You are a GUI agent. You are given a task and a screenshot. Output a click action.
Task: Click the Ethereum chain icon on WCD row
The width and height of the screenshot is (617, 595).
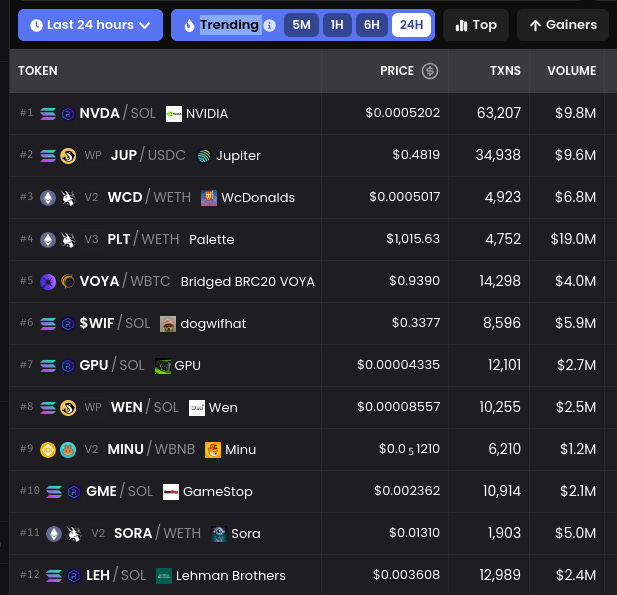tap(48, 198)
